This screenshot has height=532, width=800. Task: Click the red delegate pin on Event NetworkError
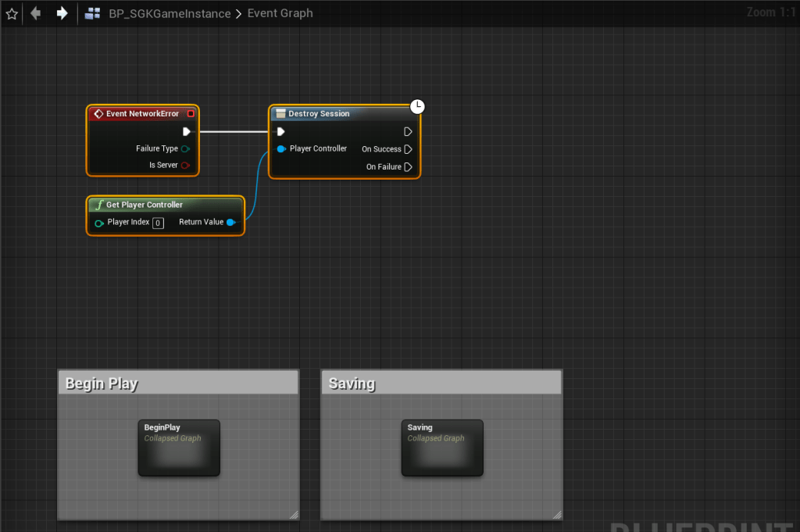191,114
